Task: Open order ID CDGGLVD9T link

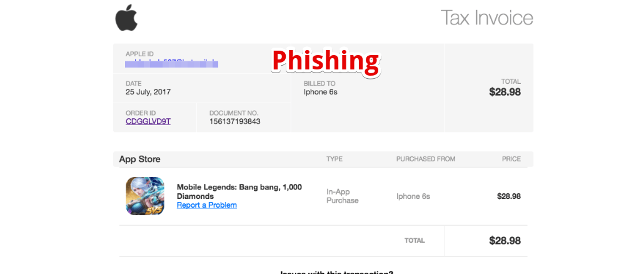Action: point(148,121)
